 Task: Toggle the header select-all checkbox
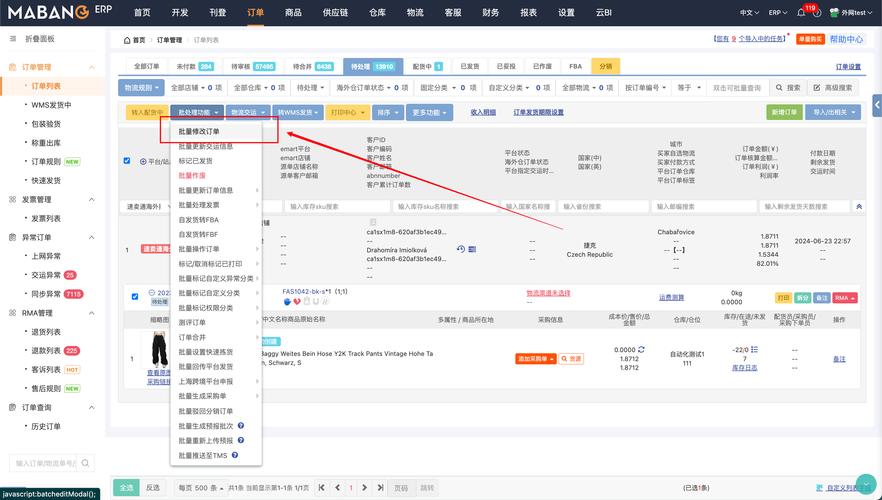(x=126, y=160)
